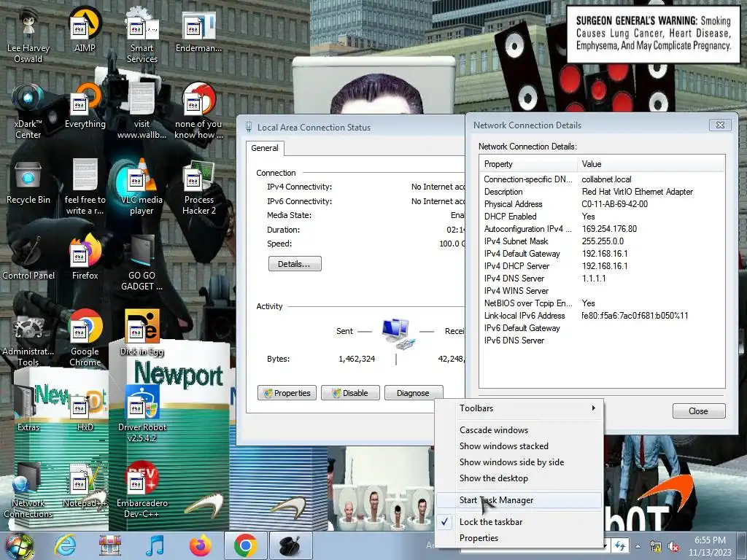Open Dick in Egg desktop shortcut
The width and height of the screenshot is (747, 560).
tap(142, 332)
